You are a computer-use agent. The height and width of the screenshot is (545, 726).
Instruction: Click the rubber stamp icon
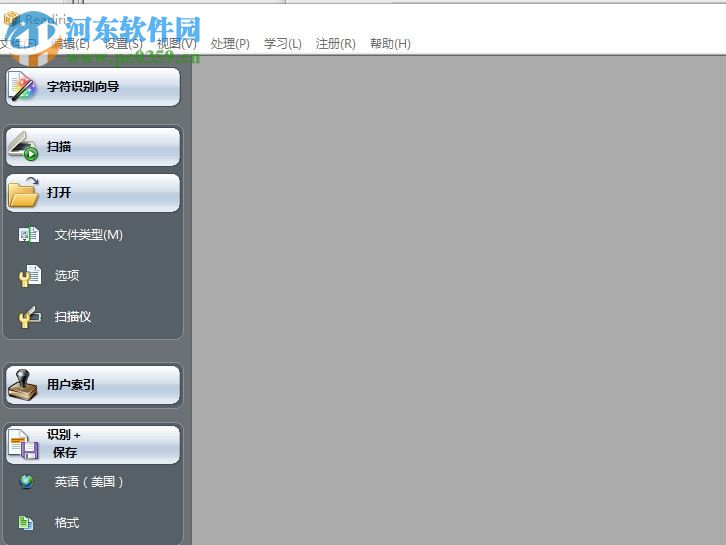[23, 385]
